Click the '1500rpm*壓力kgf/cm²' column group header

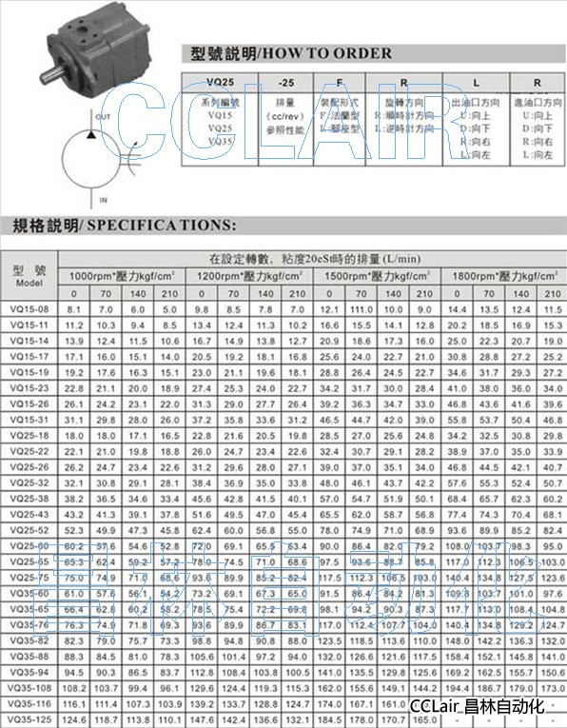(x=377, y=276)
